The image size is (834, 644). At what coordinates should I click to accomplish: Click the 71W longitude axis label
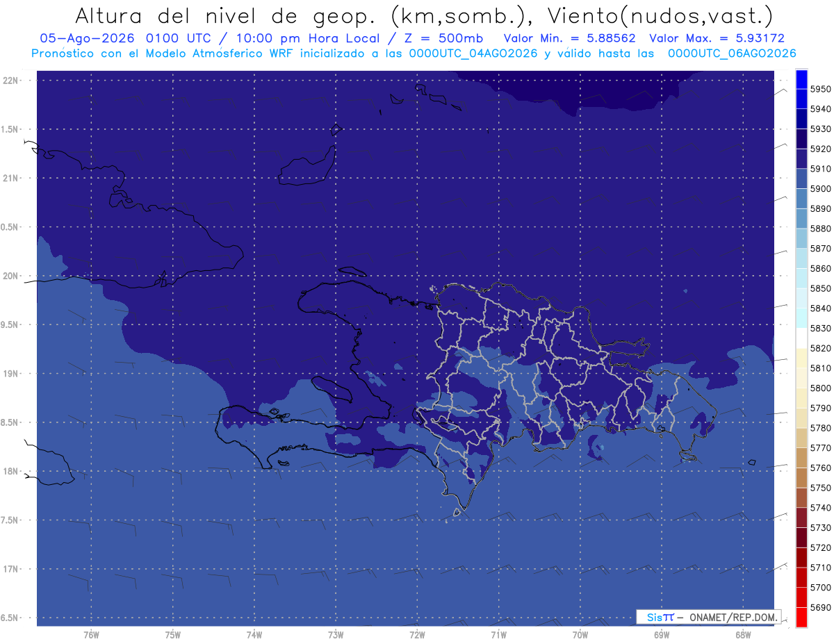click(498, 634)
